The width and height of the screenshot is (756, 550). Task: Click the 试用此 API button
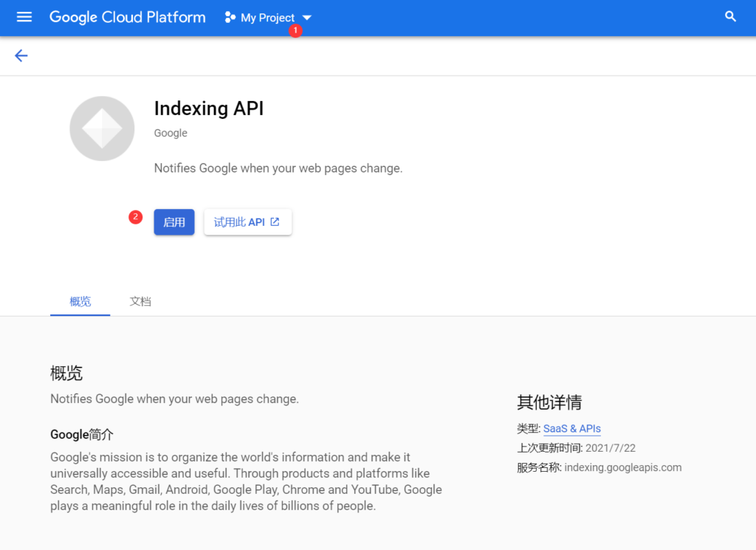pyautogui.click(x=247, y=221)
